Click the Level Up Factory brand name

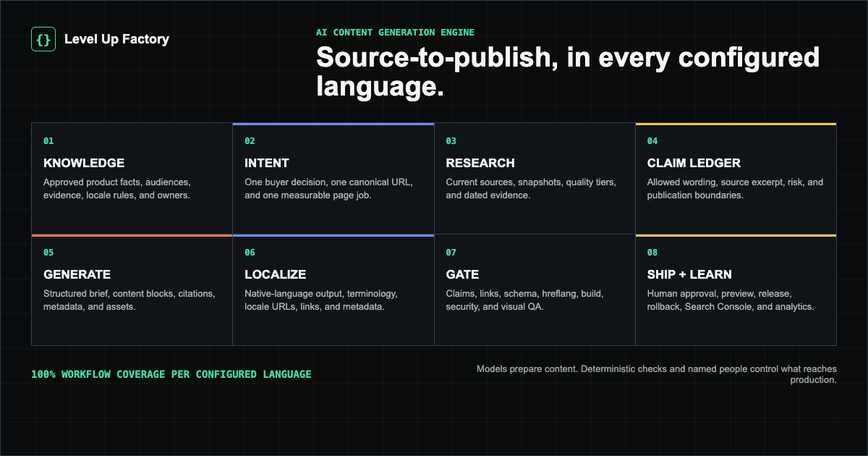[116, 39]
